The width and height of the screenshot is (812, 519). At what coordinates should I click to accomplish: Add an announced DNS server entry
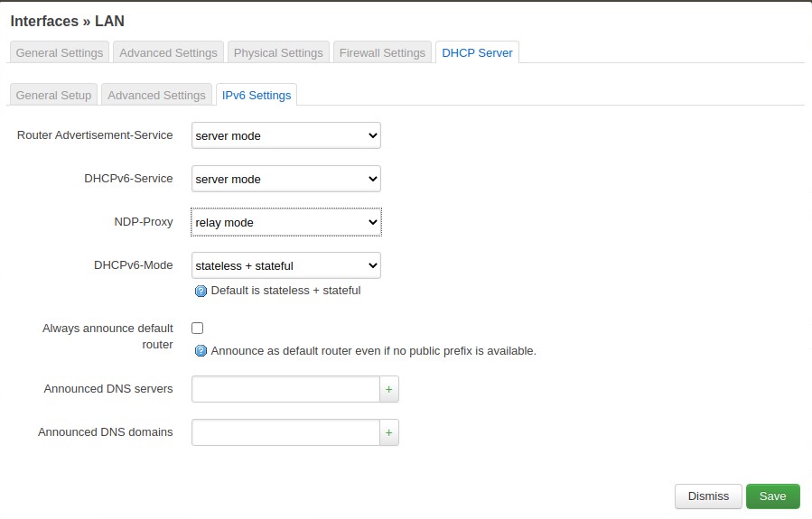tap(389, 389)
